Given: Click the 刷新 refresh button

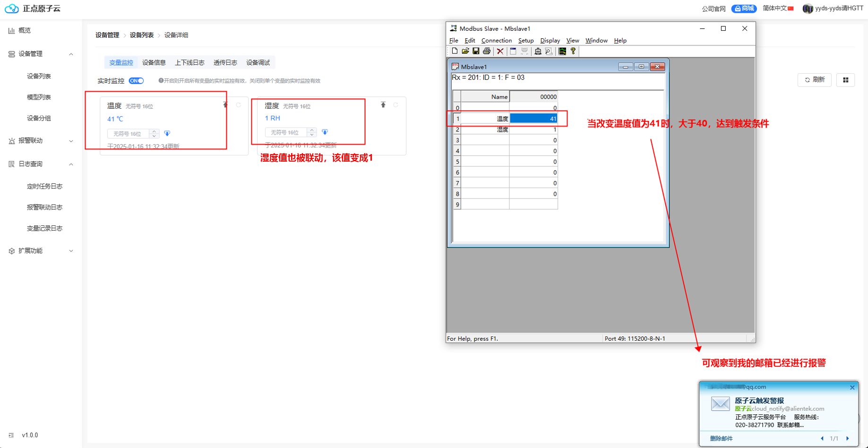Looking at the screenshot, I should coord(815,80).
